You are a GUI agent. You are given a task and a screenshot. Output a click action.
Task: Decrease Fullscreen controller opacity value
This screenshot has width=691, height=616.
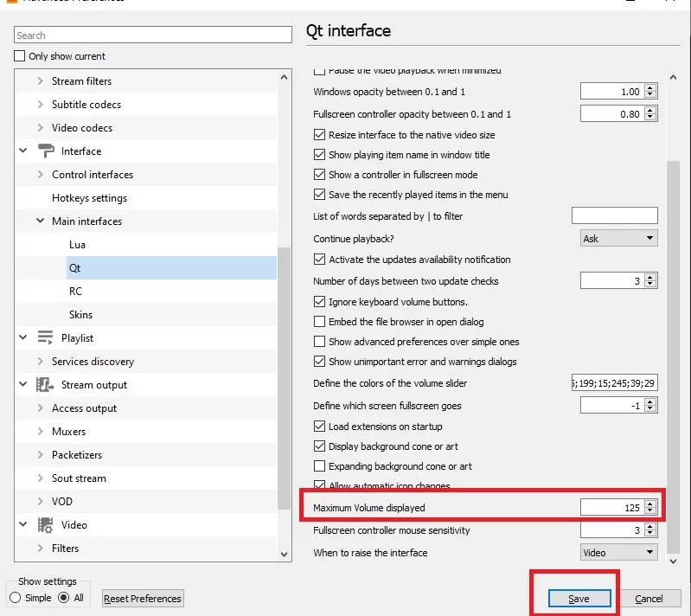[x=650, y=118]
